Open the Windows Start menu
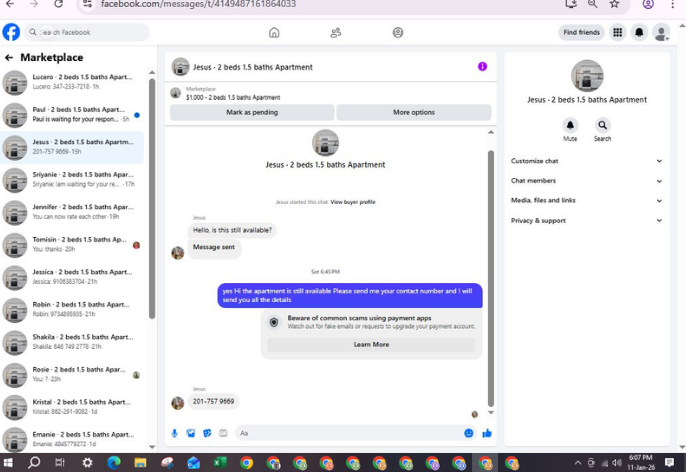Screen dimensions: 686x472 click(8, 463)
